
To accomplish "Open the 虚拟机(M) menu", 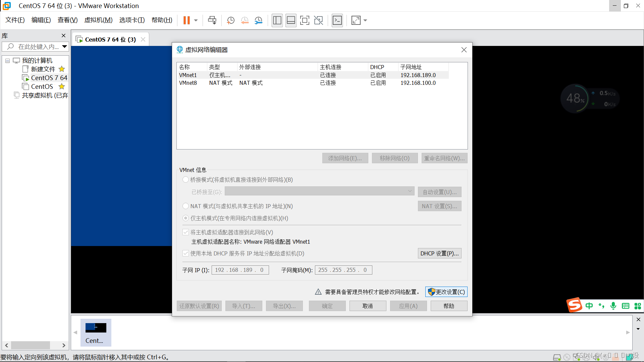I will click(x=98, y=20).
